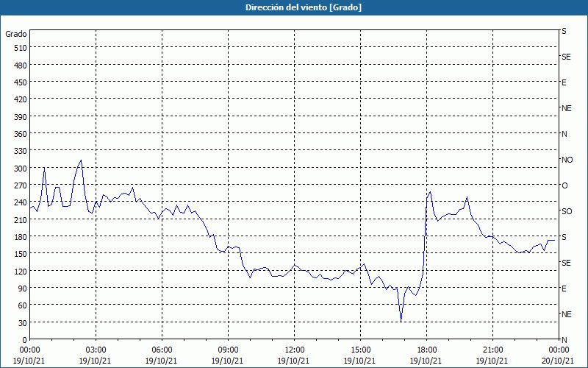Select the 'E' compass label beside the 450 gridline
This screenshot has width=588, height=368.
click(x=564, y=82)
